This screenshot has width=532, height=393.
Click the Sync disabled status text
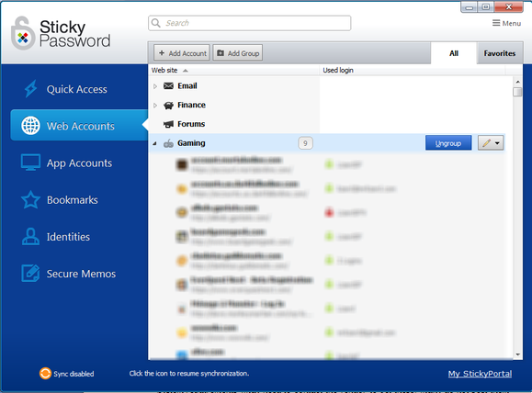[74, 374]
